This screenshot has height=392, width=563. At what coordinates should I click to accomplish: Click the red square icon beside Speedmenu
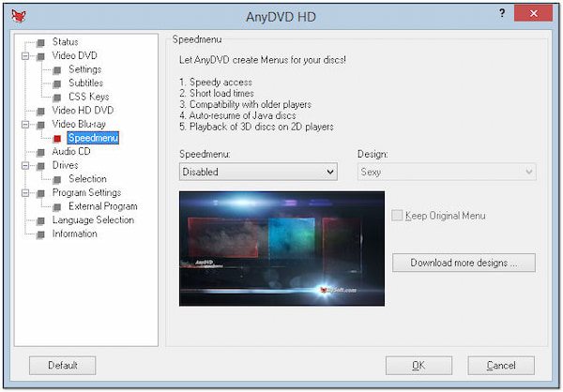coord(57,138)
